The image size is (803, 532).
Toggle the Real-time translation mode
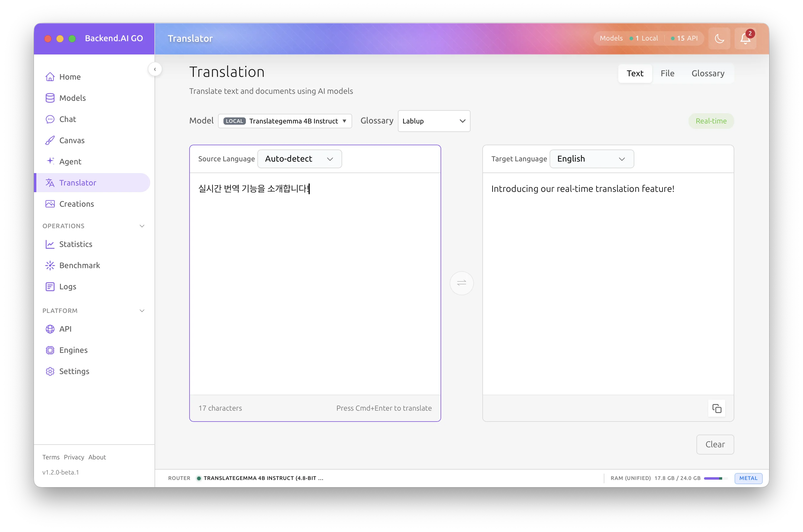(x=711, y=121)
